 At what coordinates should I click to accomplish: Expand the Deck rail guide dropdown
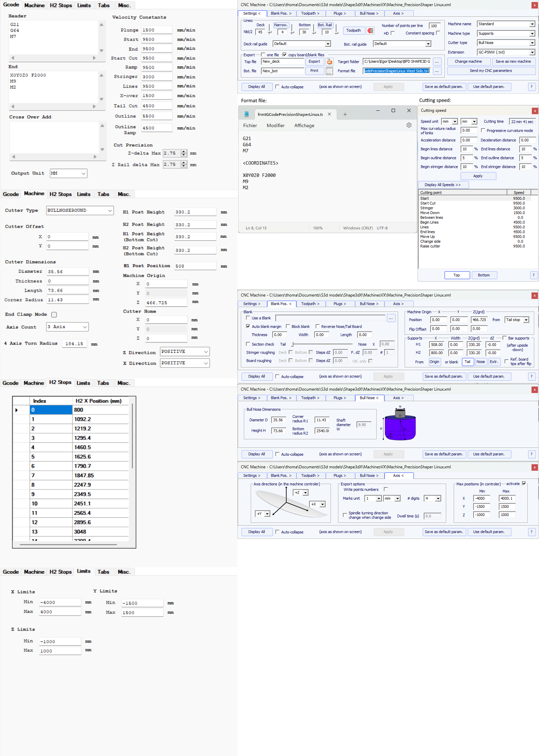328,44
